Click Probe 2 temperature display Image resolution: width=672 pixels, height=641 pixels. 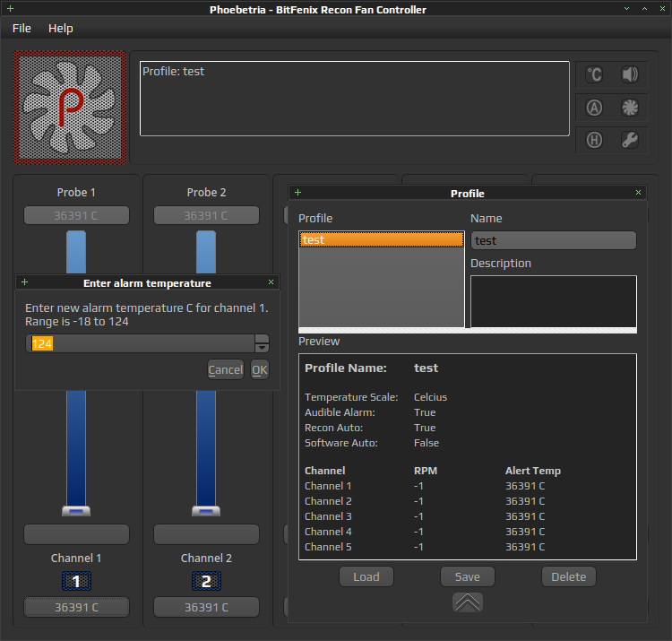click(x=206, y=215)
